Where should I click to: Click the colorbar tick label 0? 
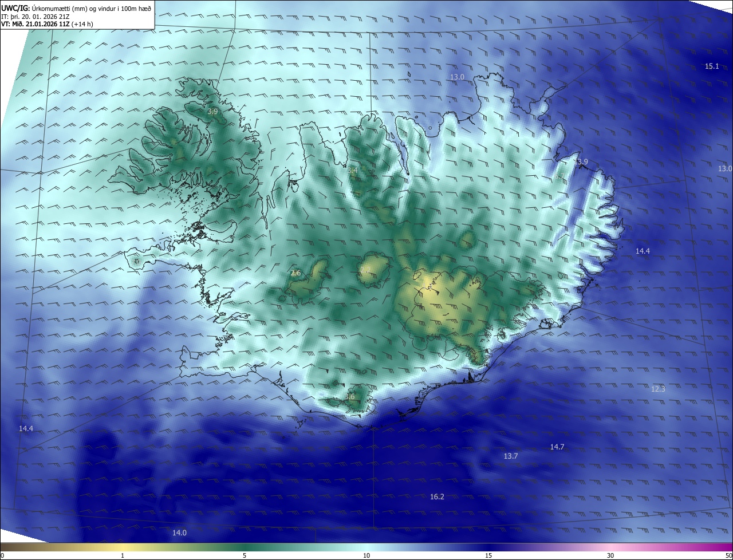point(2,555)
